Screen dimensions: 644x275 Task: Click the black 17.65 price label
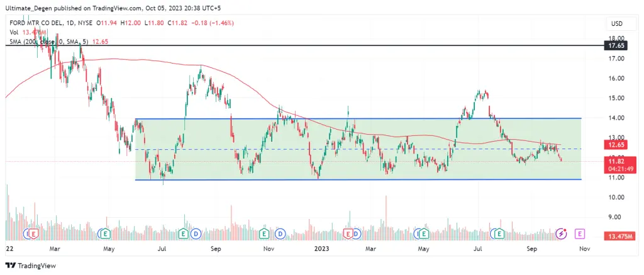[x=616, y=46]
